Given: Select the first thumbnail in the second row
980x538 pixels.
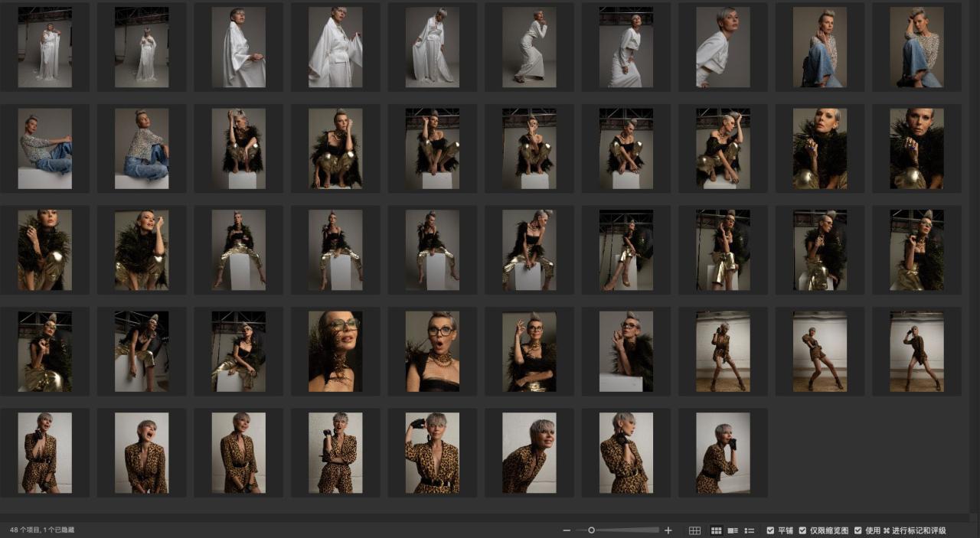Looking at the screenshot, I should [45, 148].
